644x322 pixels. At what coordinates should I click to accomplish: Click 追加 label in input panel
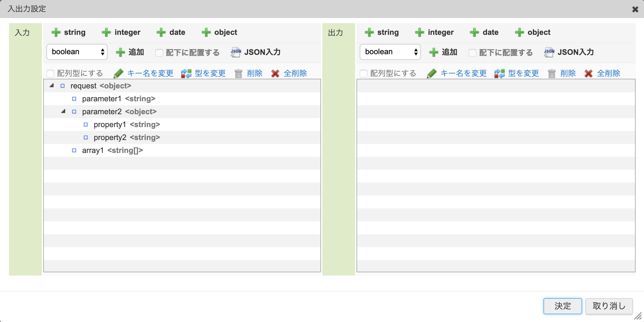coord(136,52)
